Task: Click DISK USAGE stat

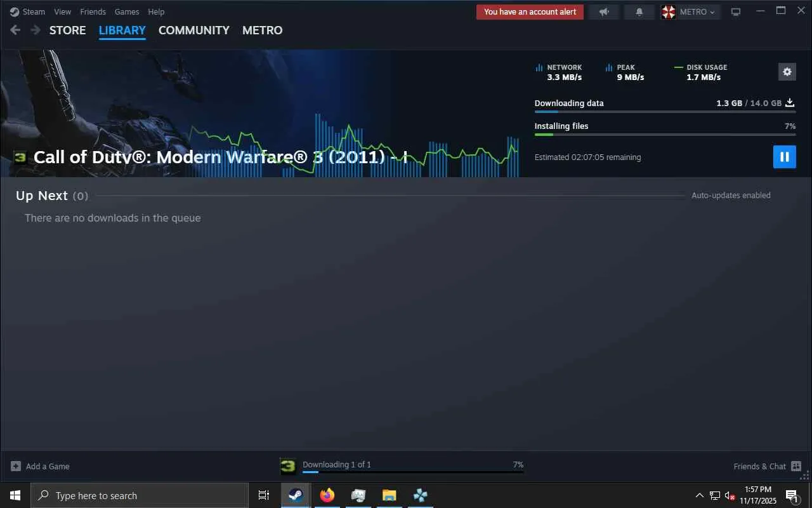Action: point(701,72)
